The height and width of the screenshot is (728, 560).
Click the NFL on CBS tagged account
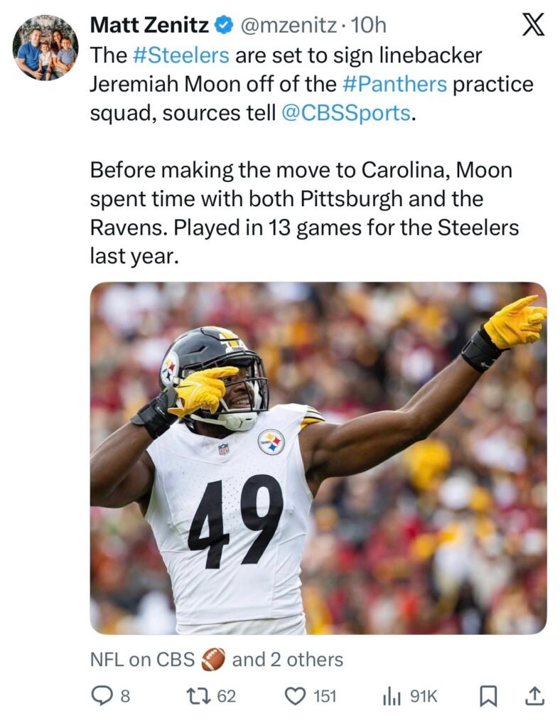[142, 659]
